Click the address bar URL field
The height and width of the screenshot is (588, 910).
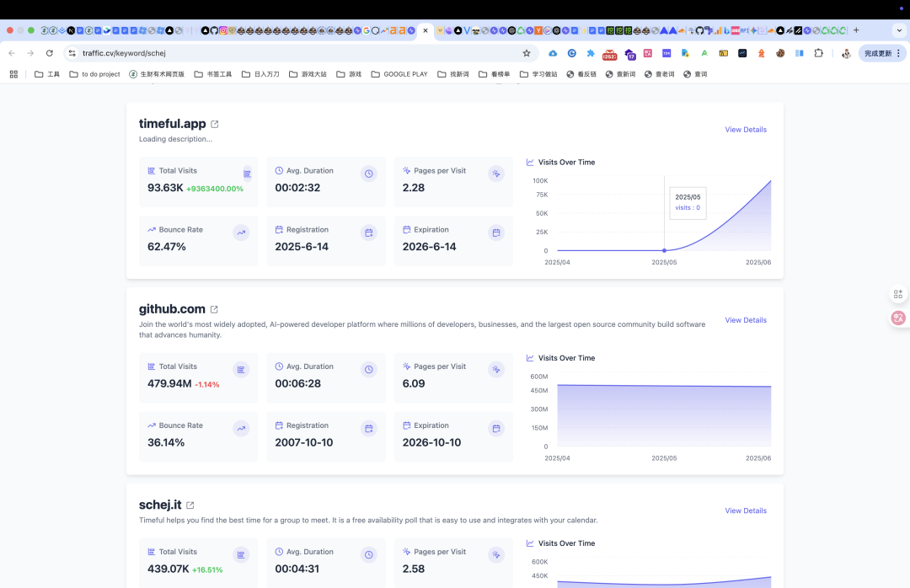click(x=299, y=53)
